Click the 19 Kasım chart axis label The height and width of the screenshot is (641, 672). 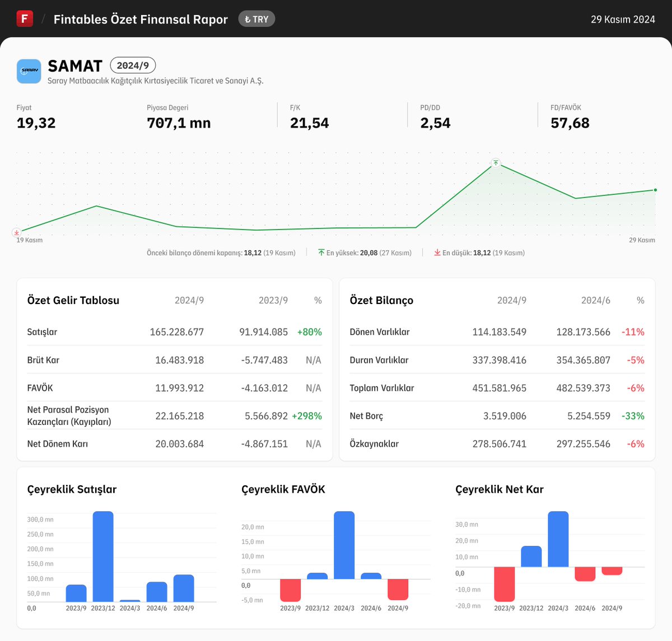(29, 240)
